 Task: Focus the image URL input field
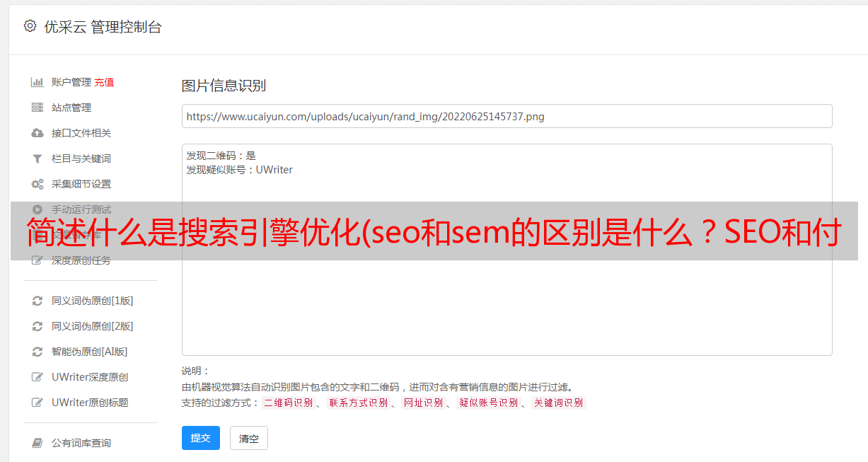(507, 116)
